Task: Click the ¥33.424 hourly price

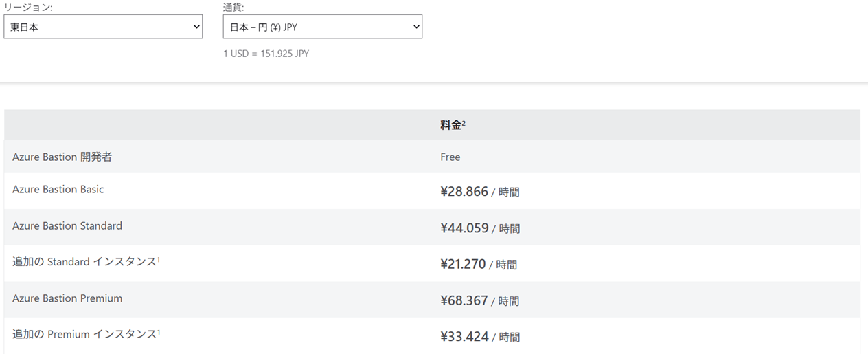Action: (x=464, y=337)
